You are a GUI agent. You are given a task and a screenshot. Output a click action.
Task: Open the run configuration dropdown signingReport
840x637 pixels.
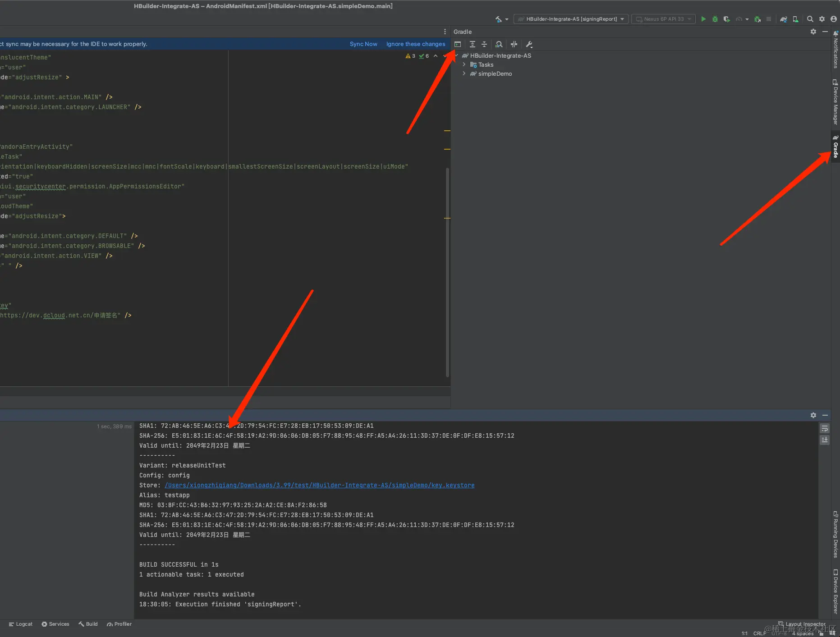[571, 19]
